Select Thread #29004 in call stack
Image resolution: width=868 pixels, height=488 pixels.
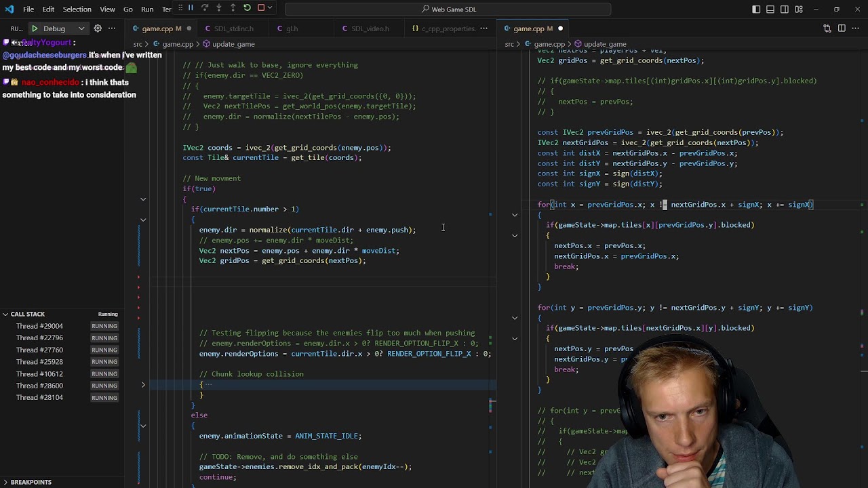pos(61,326)
